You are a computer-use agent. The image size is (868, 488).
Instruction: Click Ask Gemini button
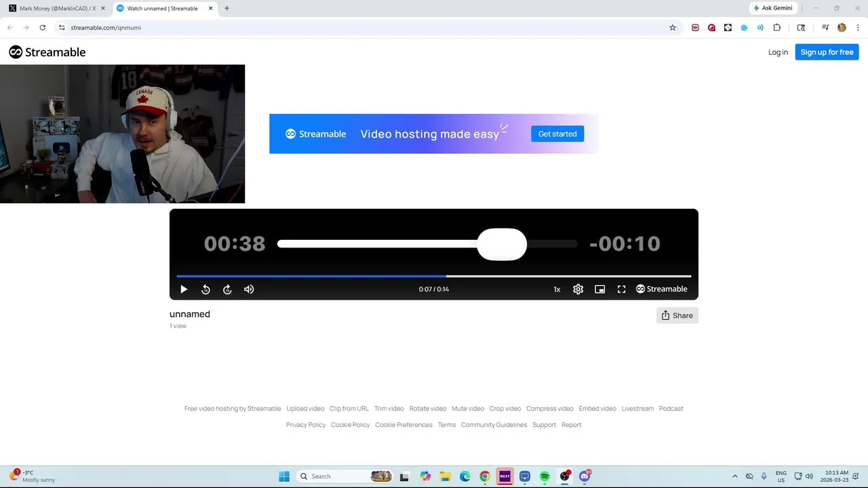point(772,8)
